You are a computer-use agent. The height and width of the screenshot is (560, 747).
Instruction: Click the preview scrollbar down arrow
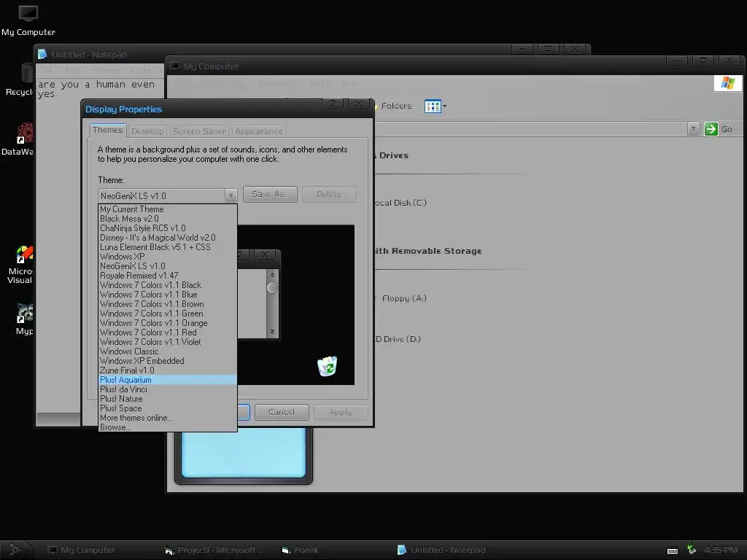click(x=272, y=332)
